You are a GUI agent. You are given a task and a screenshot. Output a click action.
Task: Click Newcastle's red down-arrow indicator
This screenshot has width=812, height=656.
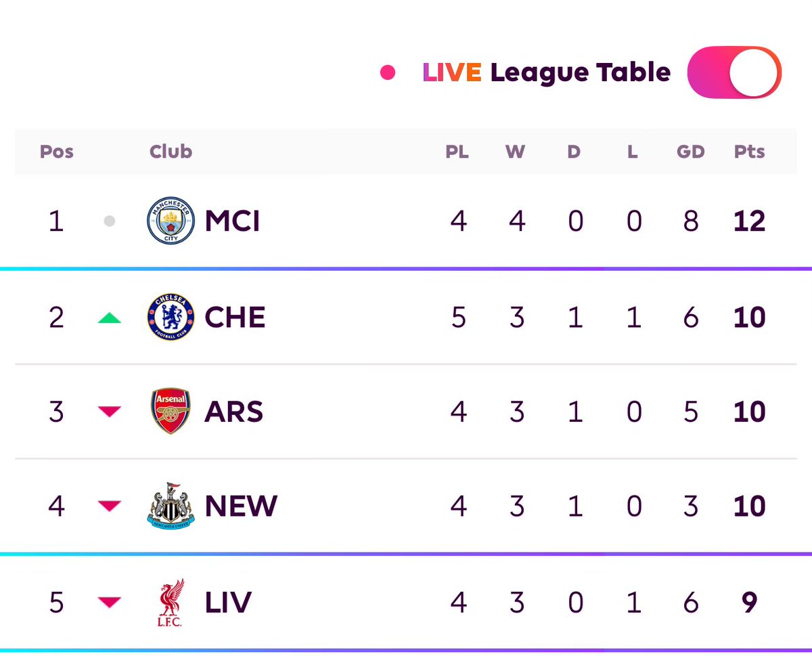click(x=110, y=505)
